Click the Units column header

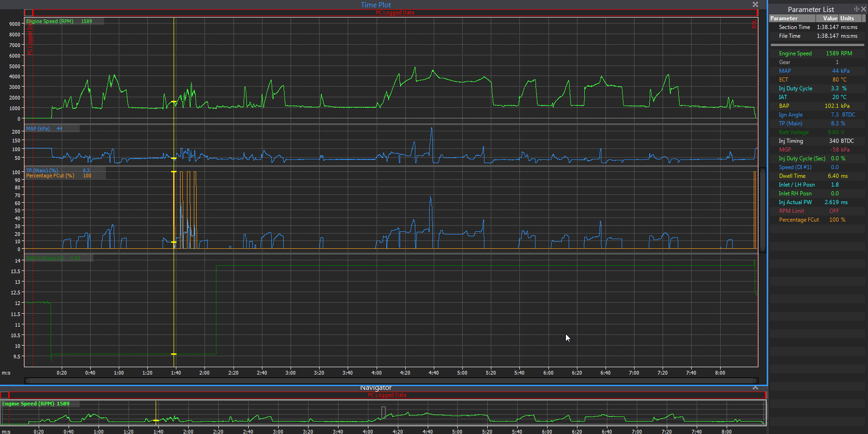(x=847, y=18)
